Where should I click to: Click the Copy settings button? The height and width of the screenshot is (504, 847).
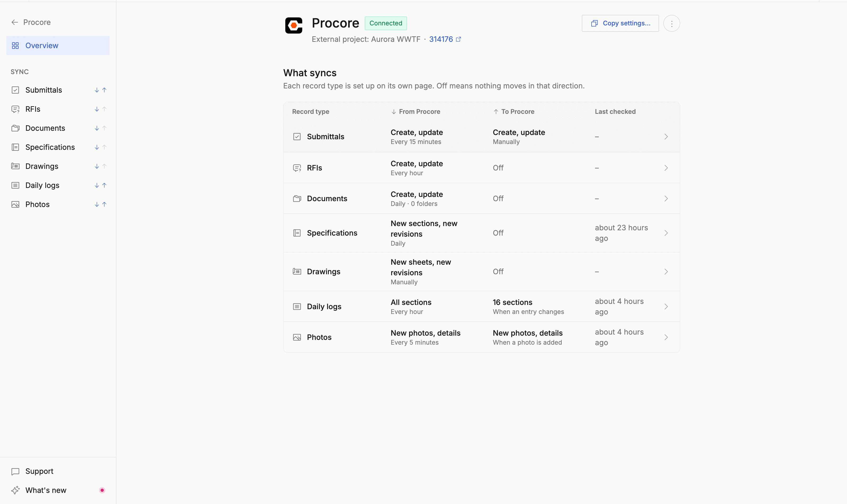620,24
